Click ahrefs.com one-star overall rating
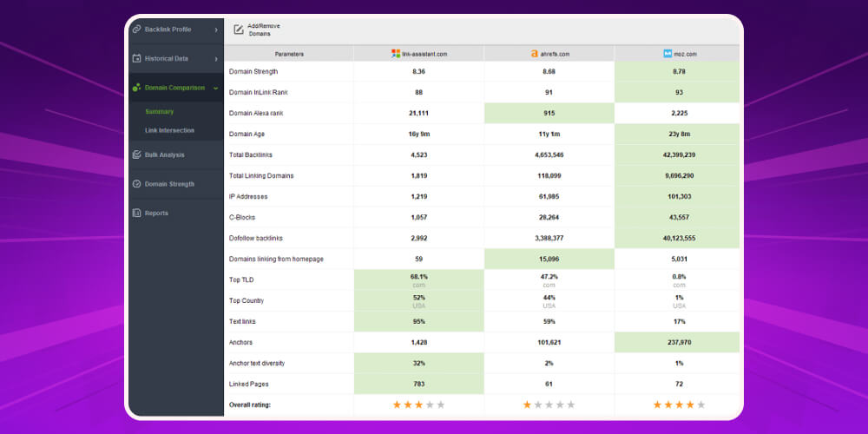Screen dimensions: 868x434 (x=549, y=404)
